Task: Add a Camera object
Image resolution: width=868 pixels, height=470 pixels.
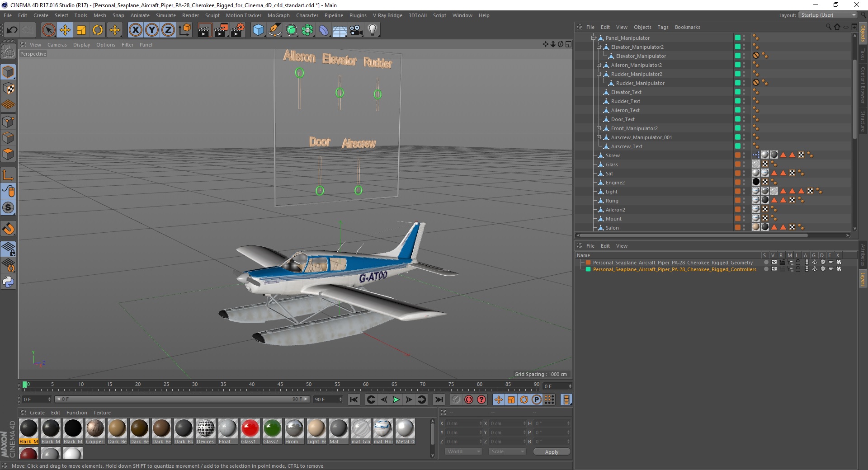Action: pyautogui.click(x=356, y=30)
